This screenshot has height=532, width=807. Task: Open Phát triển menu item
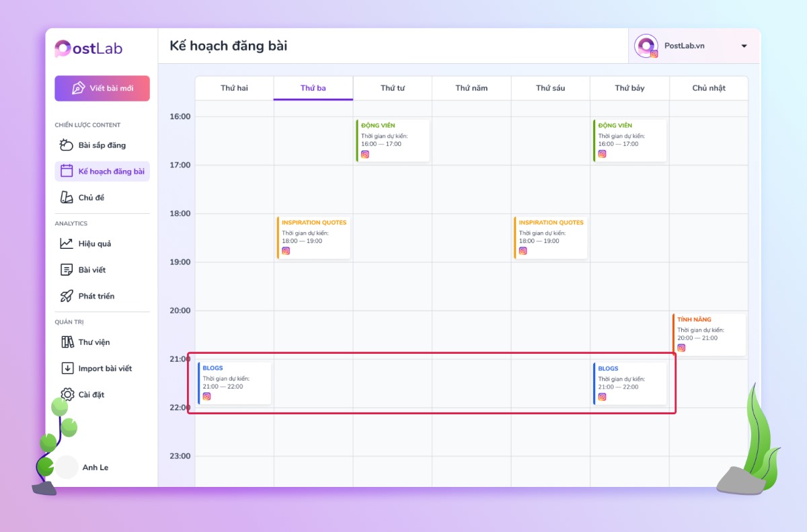[102, 296]
